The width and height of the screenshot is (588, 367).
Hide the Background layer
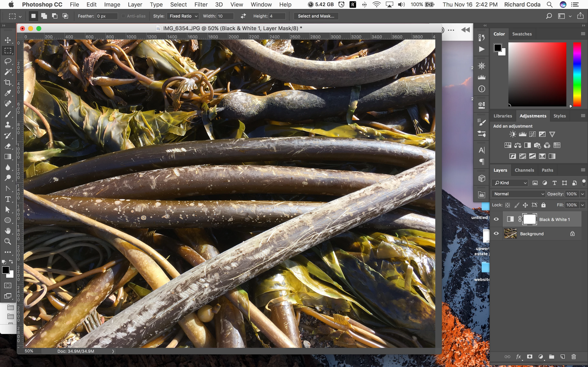(496, 233)
